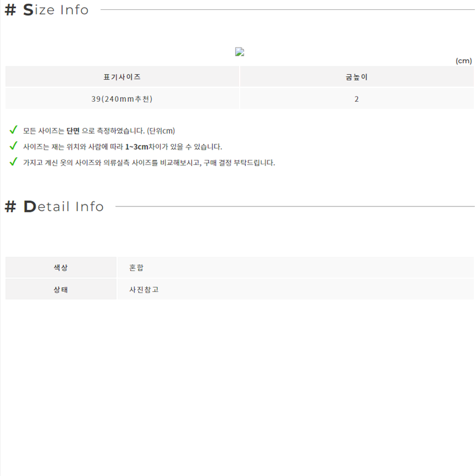Click the '표기사이즈' column header
Viewport: 476px width, 476px height.
122,77
